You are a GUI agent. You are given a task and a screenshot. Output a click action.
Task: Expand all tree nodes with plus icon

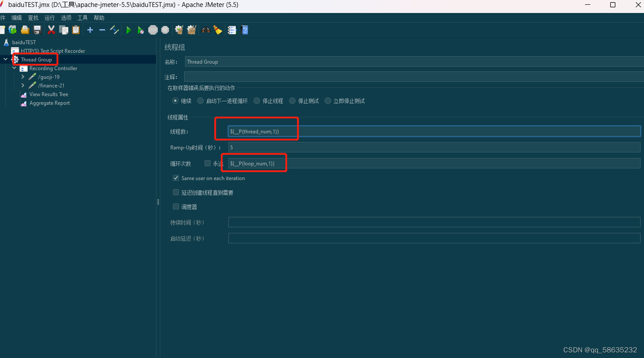(x=90, y=30)
